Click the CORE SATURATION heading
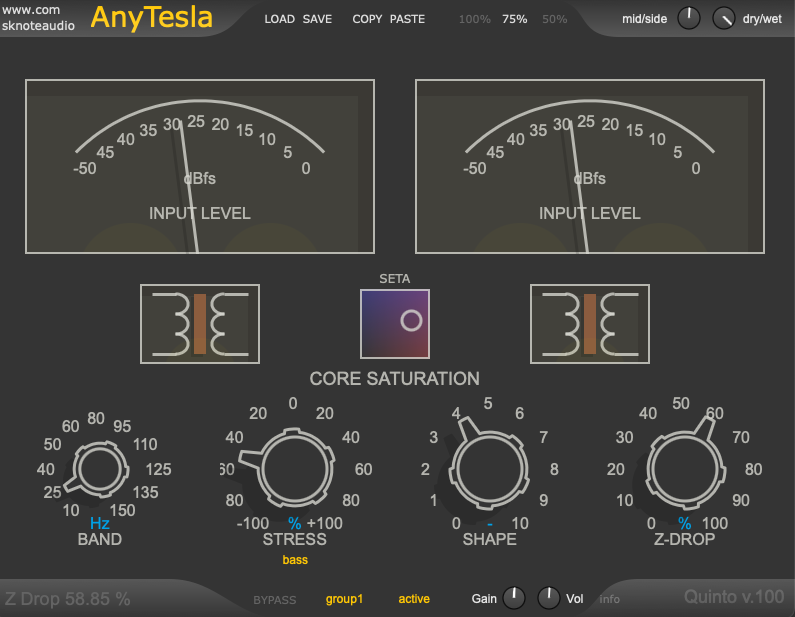This screenshot has width=795, height=617. [x=394, y=379]
